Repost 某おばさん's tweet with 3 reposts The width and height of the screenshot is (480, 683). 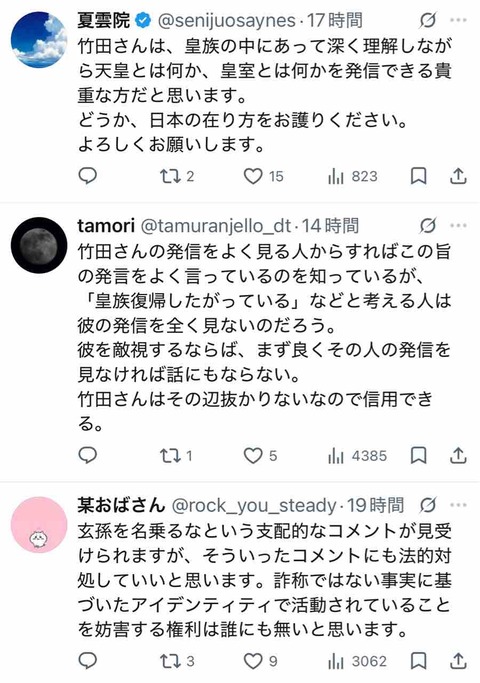pyautogui.click(x=177, y=661)
